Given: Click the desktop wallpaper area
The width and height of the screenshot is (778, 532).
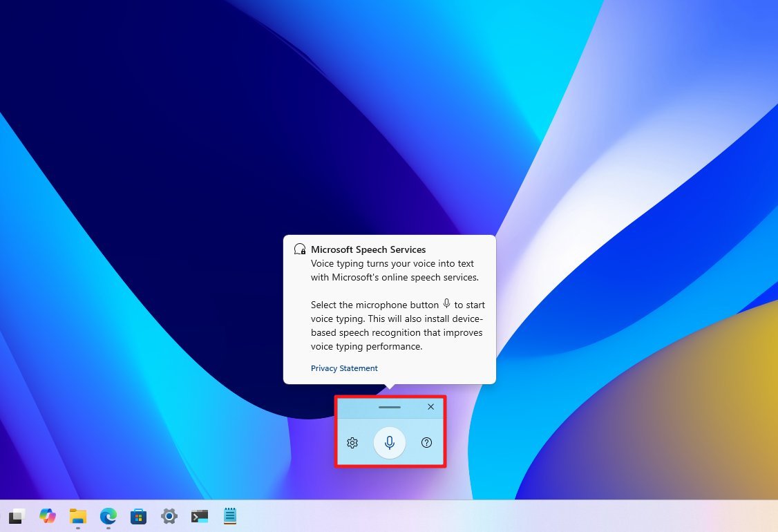Looking at the screenshot, I should (x=138, y=207).
